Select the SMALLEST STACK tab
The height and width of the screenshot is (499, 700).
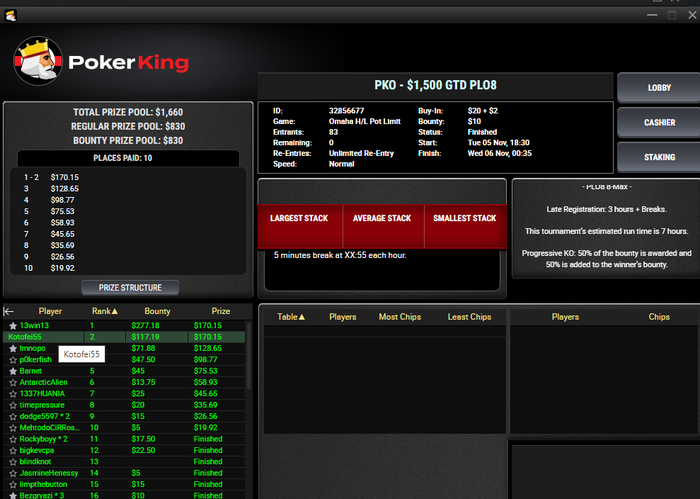(x=465, y=225)
